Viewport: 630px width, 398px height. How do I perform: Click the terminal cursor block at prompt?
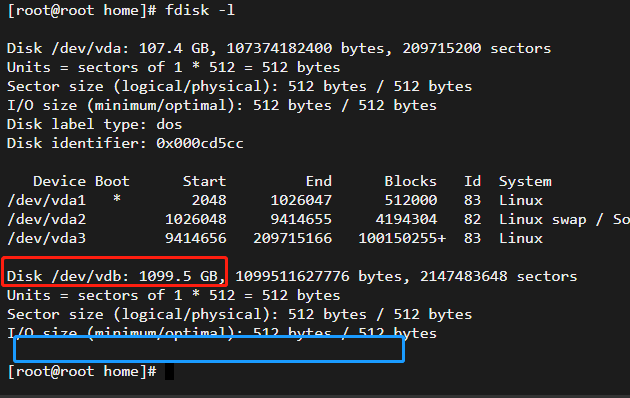pos(170,371)
